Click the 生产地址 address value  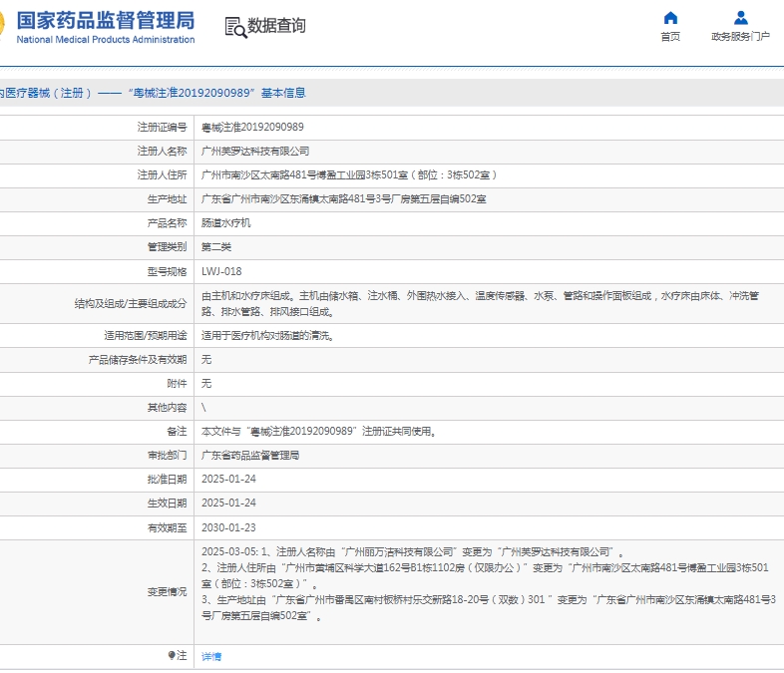pyautogui.click(x=343, y=199)
